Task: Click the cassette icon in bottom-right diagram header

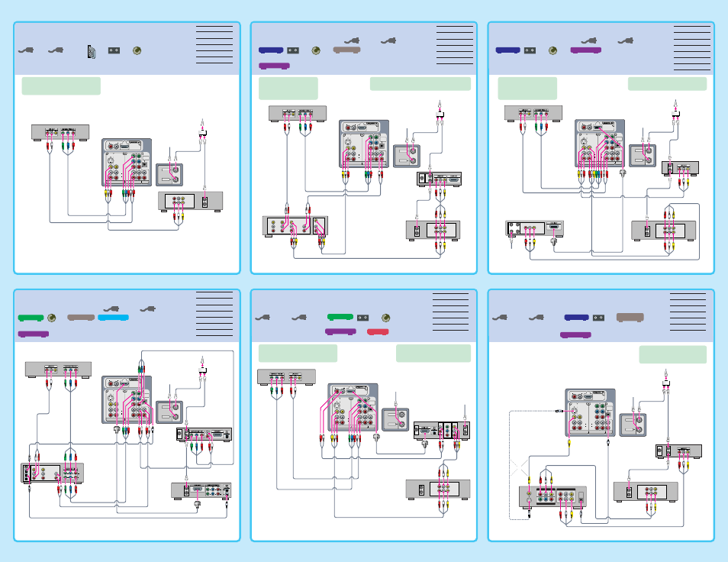Action: [599, 318]
